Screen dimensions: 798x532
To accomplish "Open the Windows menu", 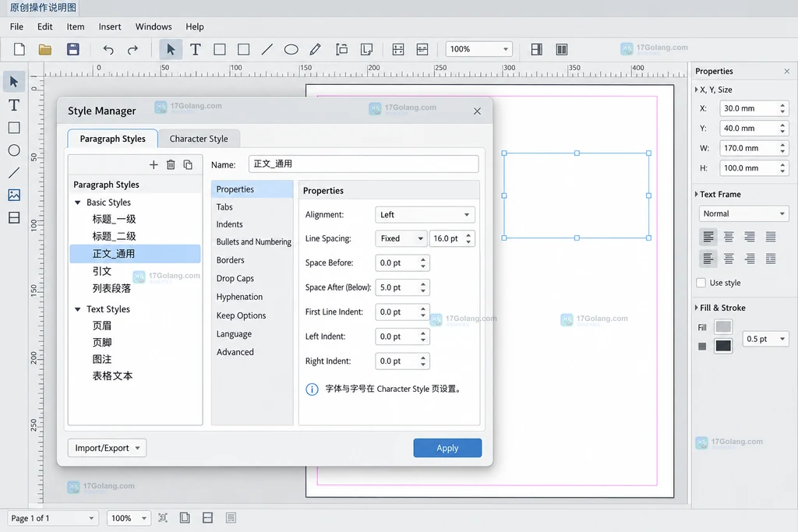I will coord(154,26).
